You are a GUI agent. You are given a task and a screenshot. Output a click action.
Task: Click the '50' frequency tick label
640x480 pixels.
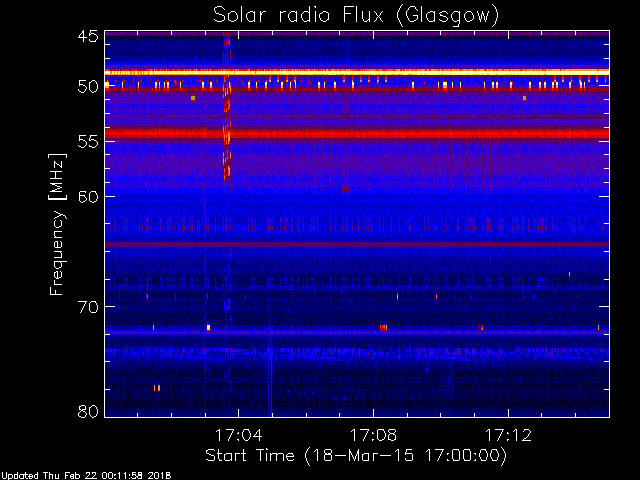[x=88, y=87]
